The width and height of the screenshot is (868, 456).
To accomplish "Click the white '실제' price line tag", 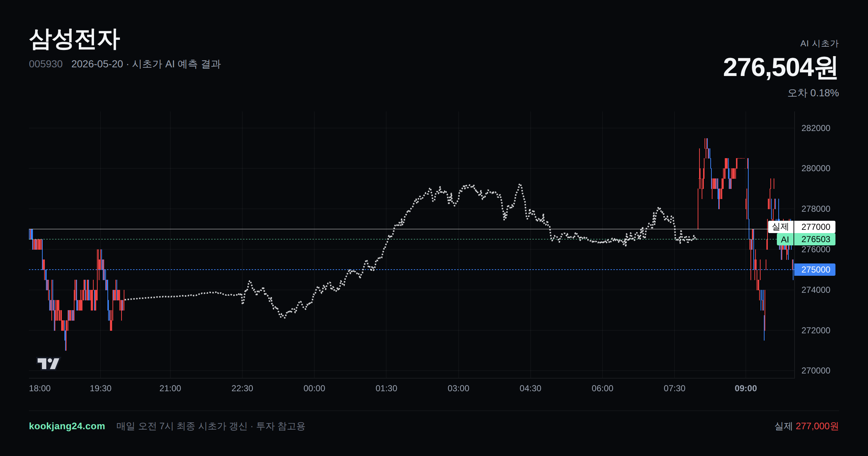I will click(x=780, y=227).
